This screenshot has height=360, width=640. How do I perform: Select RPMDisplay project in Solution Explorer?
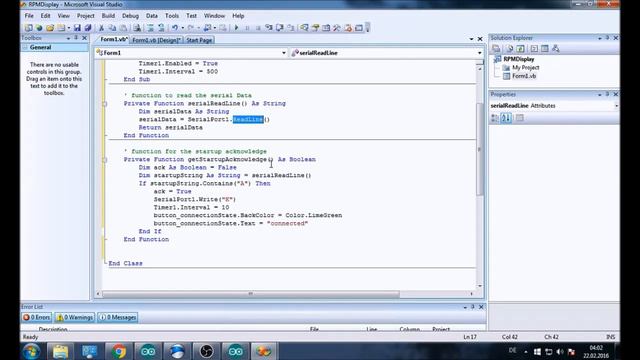[x=518, y=59]
